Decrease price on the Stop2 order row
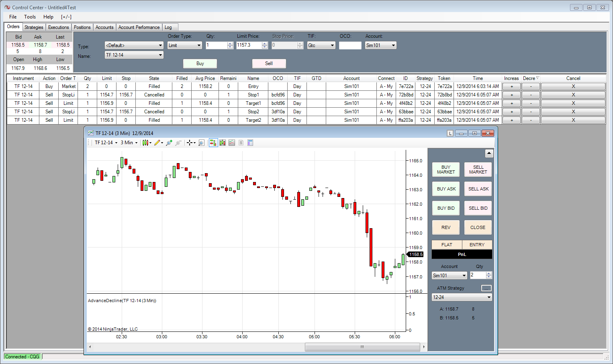 point(531,112)
